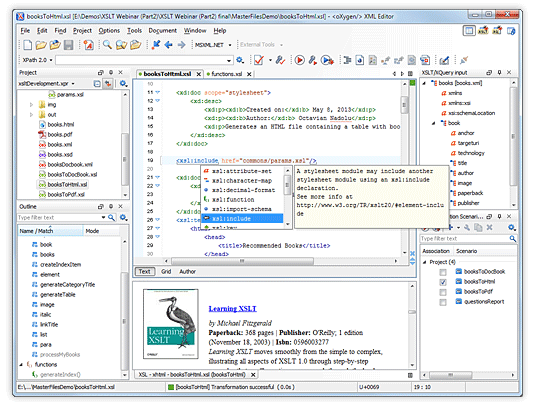
Task: Click the XPath expression input field
Action: point(141,60)
